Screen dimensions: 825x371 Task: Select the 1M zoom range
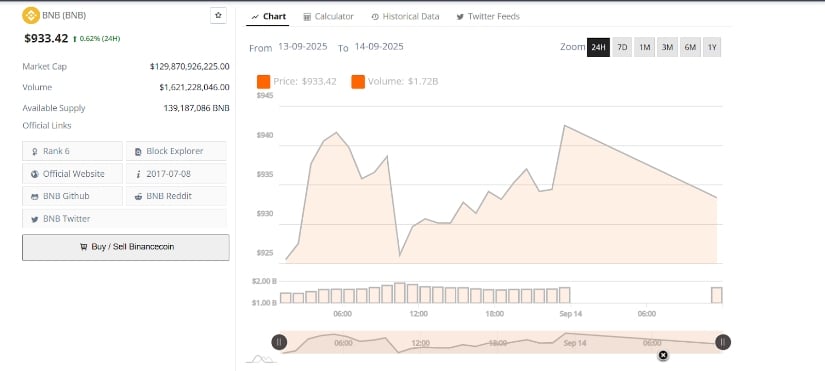tap(645, 47)
